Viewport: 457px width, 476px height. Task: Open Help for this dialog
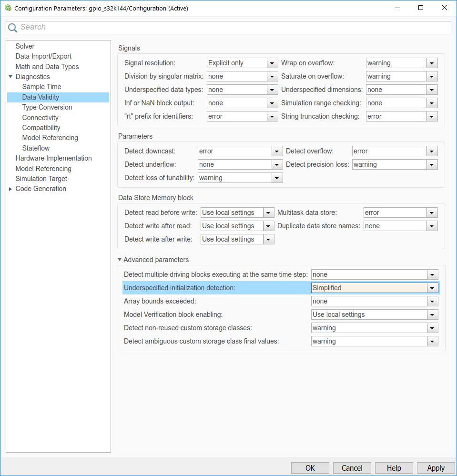click(x=394, y=468)
